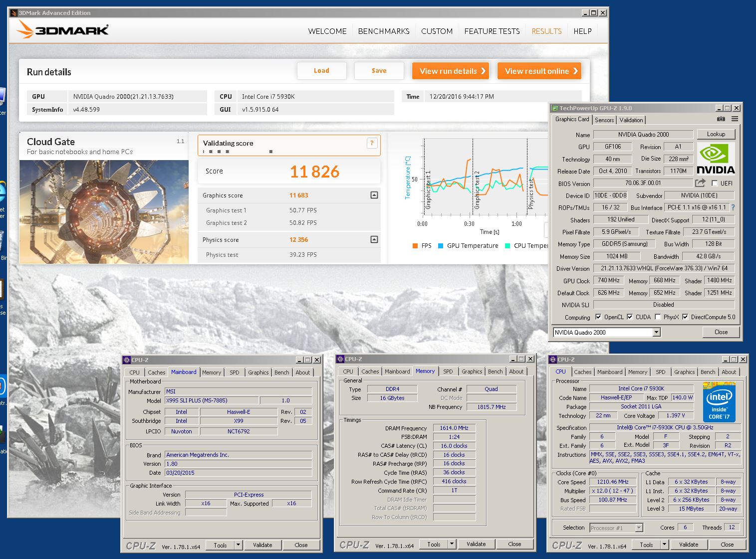Open the NVIDIA Quadro 2000 GPU dropdown
The image size is (756, 559).
click(657, 332)
